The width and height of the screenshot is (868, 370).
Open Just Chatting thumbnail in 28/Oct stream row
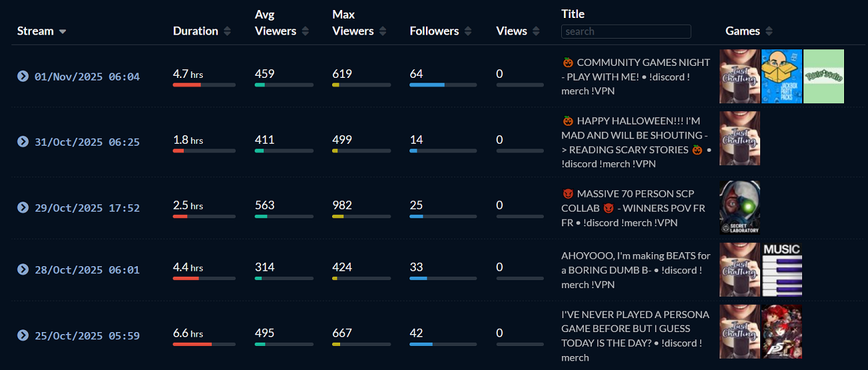(x=740, y=270)
